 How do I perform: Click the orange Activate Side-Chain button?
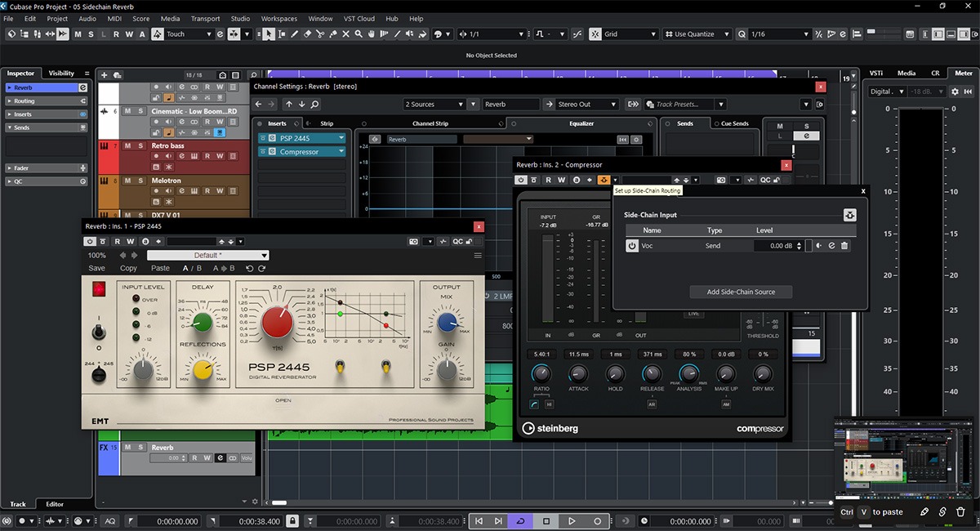coord(604,180)
